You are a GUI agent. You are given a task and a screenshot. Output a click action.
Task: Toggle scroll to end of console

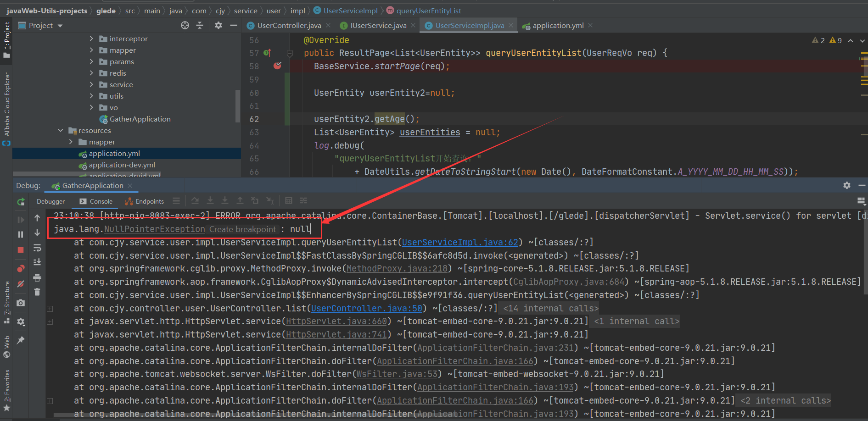(37, 262)
